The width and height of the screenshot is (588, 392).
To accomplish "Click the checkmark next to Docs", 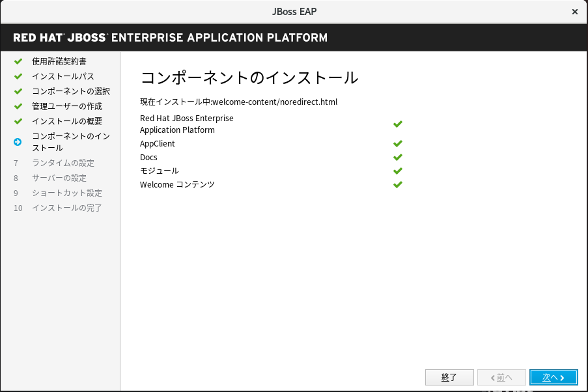I will [398, 157].
